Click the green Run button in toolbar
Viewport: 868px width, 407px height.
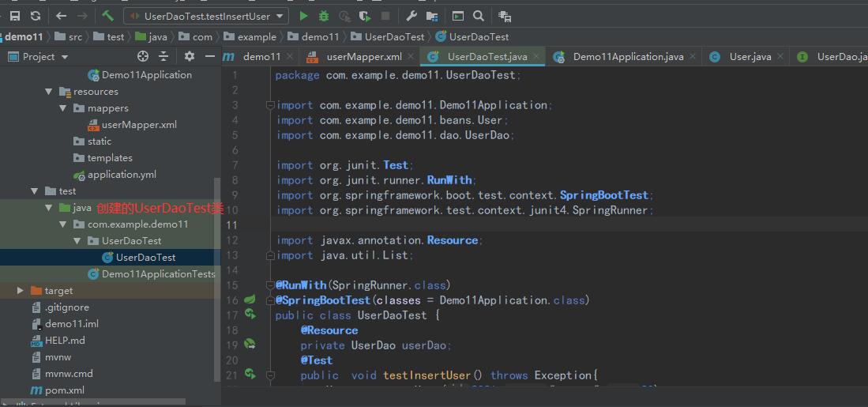coord(303,16)
